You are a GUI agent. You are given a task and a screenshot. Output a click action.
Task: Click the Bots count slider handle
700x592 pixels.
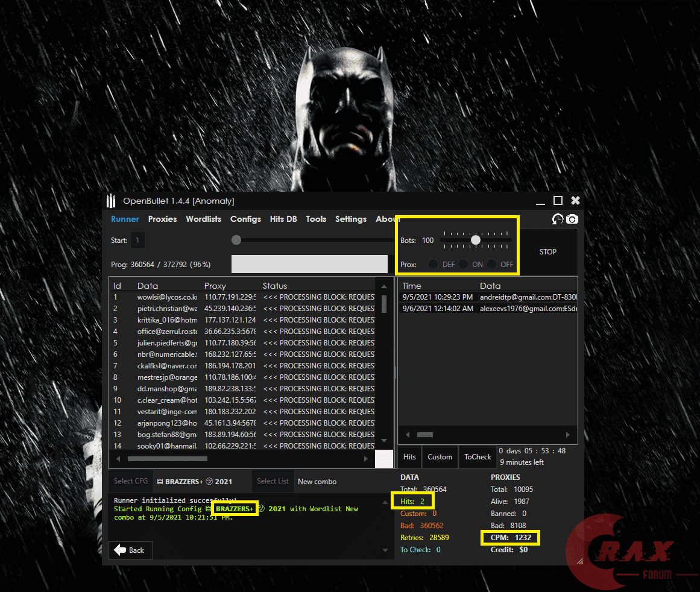[x=476, y=239]
